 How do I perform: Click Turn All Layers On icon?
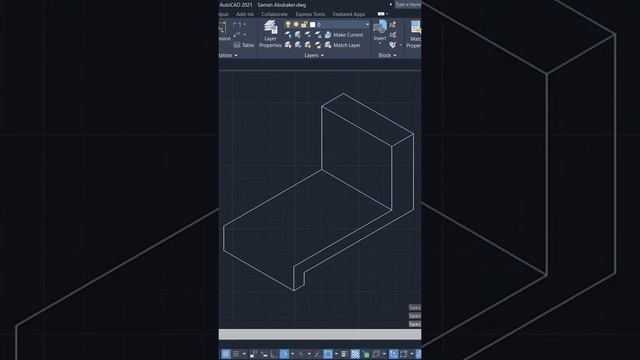point(288,45)
